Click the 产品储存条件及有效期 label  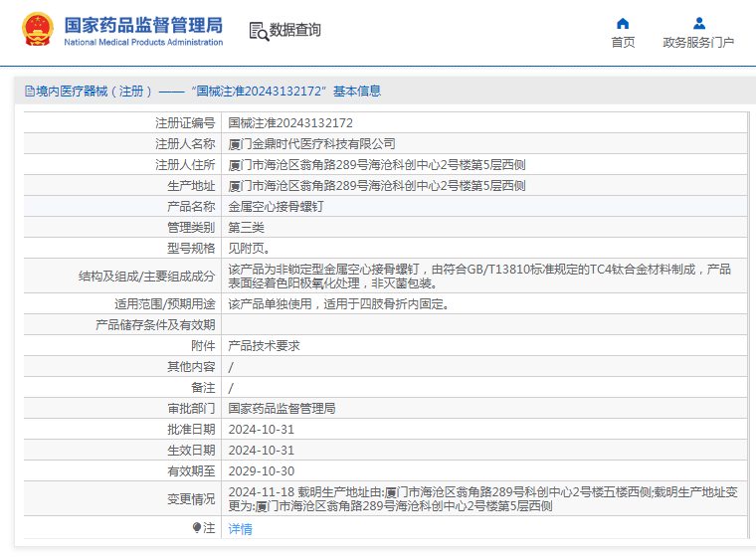point(155,325)
